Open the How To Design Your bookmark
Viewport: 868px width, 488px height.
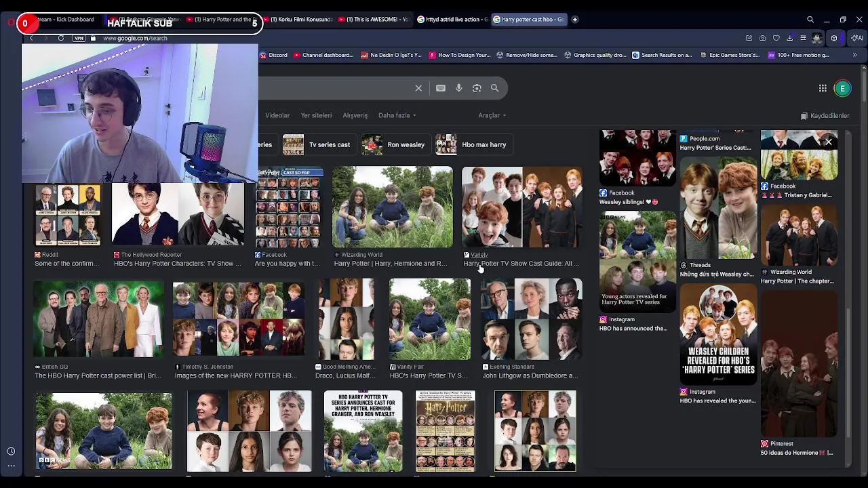460,55
